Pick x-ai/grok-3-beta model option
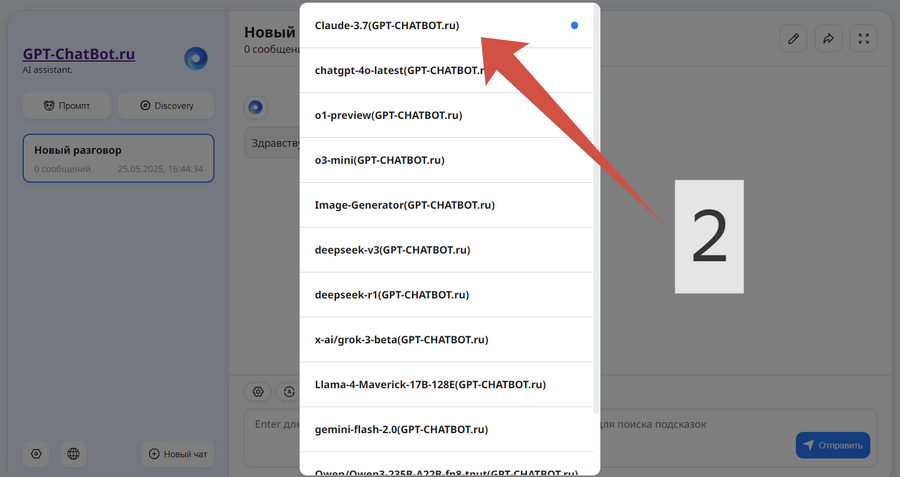This screenshot has height=477, width=900. pyautogui.click(x=446, y=339)
